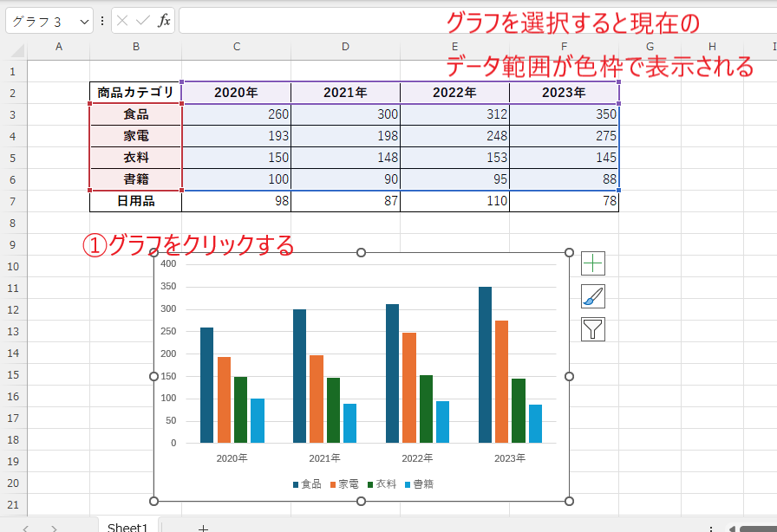Select column F header

(564, 47)
